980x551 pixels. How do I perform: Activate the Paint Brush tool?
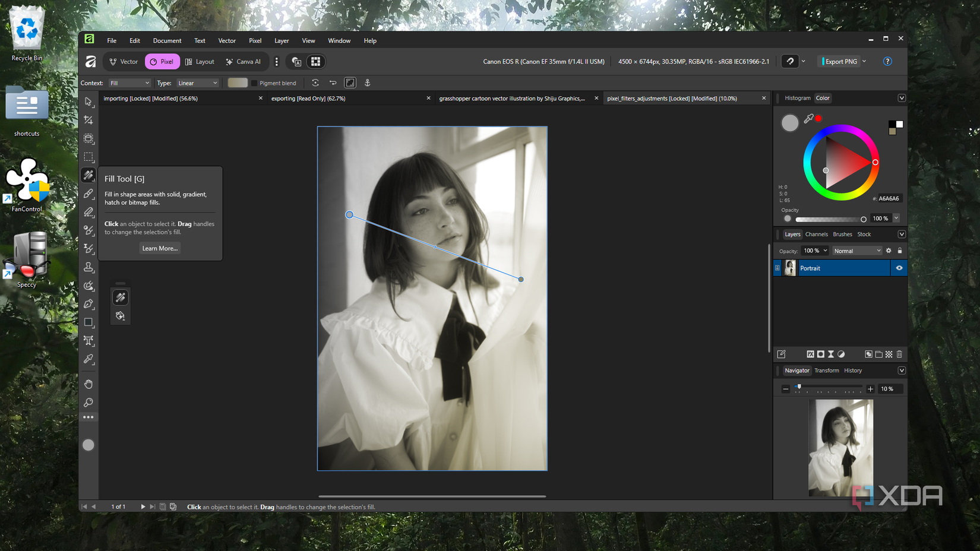click(x=88, y=193)
